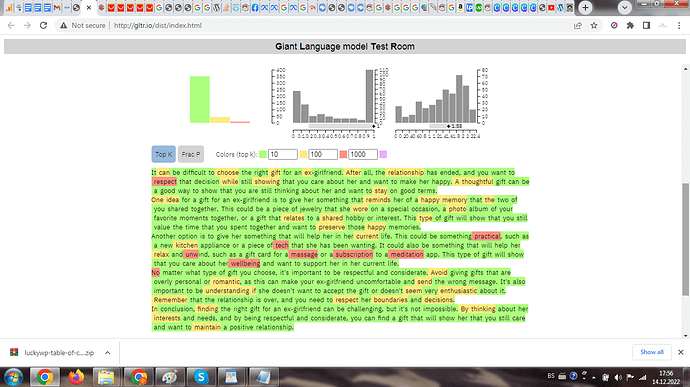Viewport: 690px width, 387px height.
Task: Expand options for luckywp zip download
Action: tap(107, 353)
